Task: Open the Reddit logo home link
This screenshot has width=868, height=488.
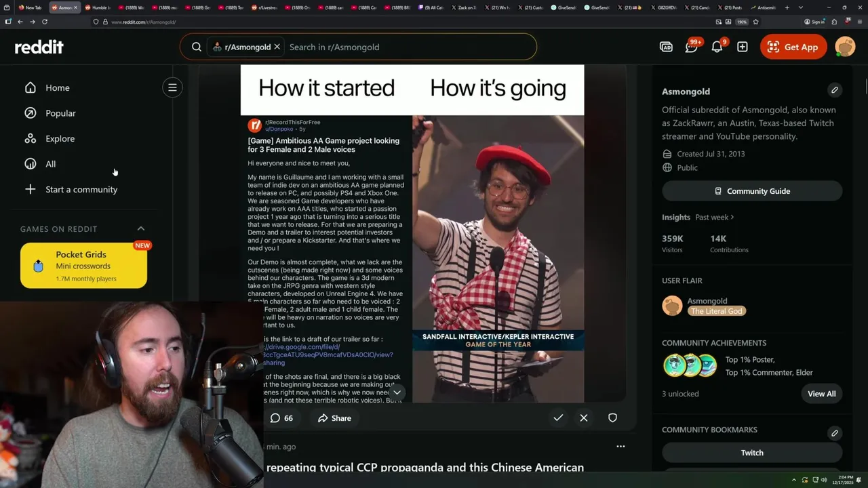Action: 39,47
